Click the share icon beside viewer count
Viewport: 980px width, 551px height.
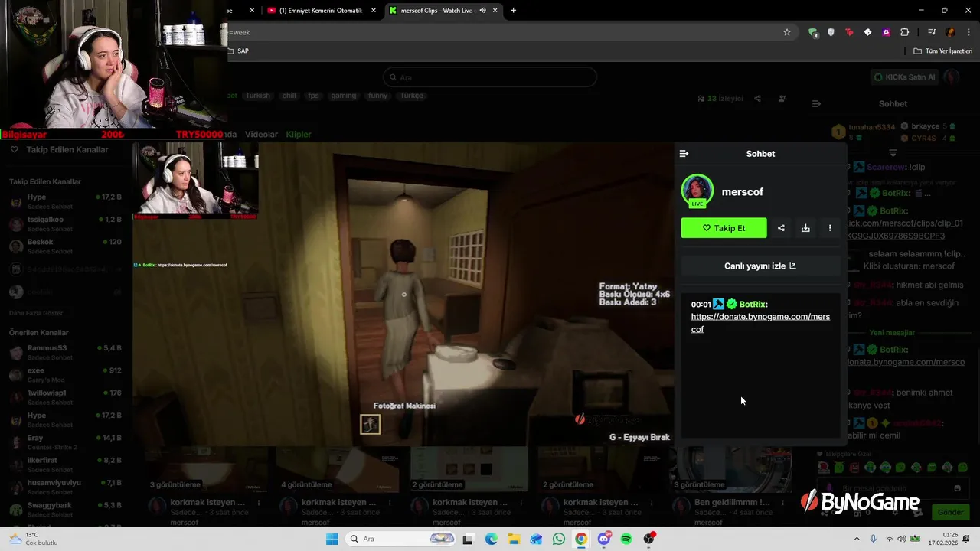coord(757,99)
